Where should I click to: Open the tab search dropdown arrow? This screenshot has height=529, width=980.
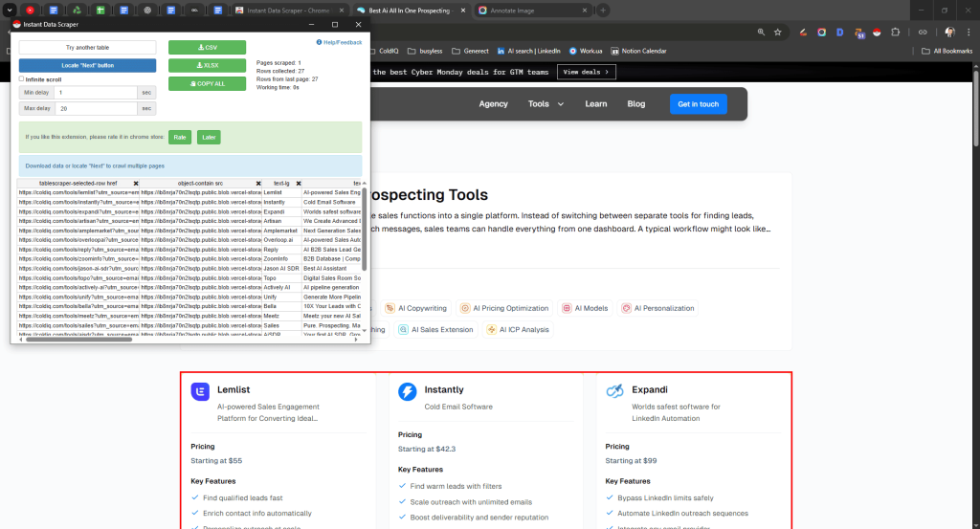tap(10, 10)
